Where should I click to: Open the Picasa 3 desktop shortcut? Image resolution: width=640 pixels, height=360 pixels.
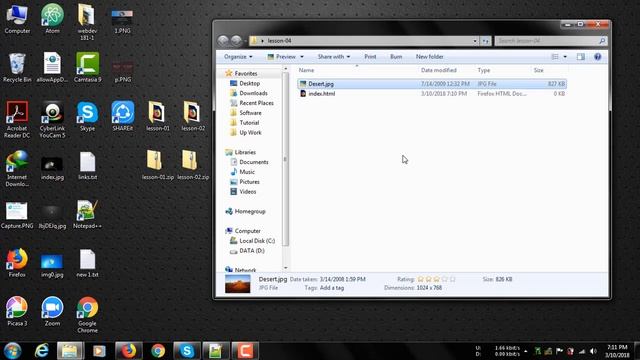(x=17, y=311)
